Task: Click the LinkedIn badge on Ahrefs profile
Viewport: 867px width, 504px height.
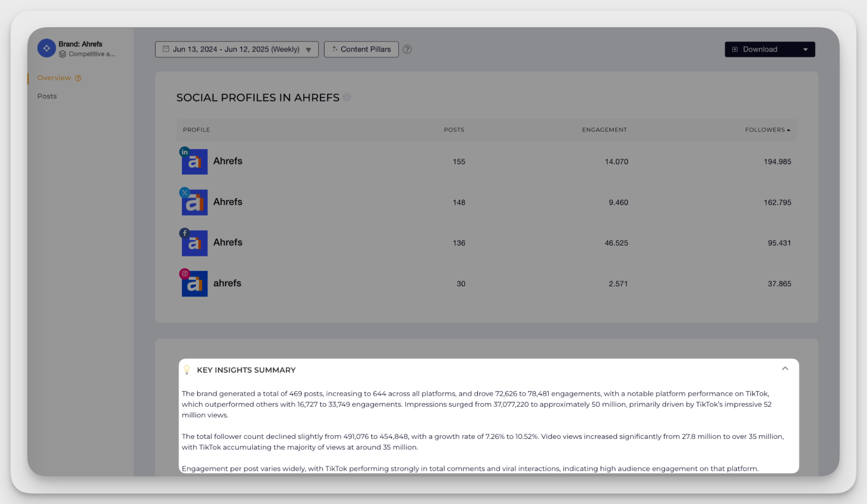Action: coord(184,152)
